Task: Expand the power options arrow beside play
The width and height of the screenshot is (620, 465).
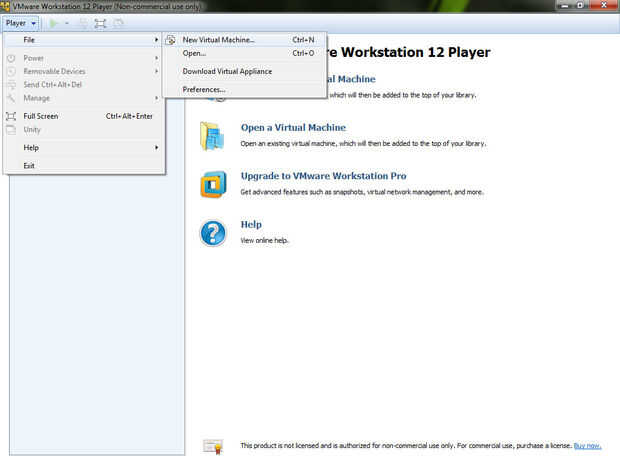Action: (x=67, y=23)
